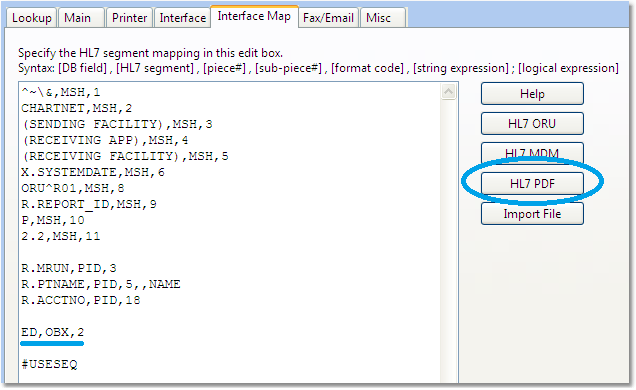The image size is (636, 390).
Task: Click the "R.PTNAME,PID,5,,NAME" line
Action: [101, 284]
